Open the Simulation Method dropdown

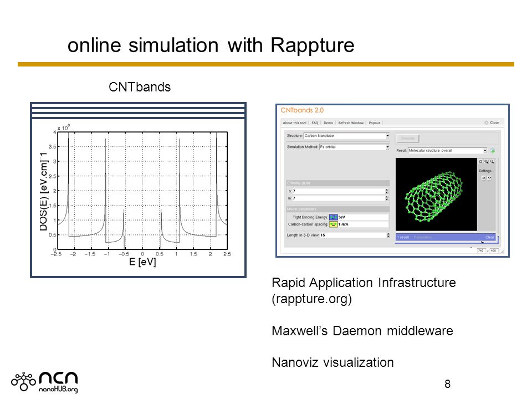[x=354, y=147]
